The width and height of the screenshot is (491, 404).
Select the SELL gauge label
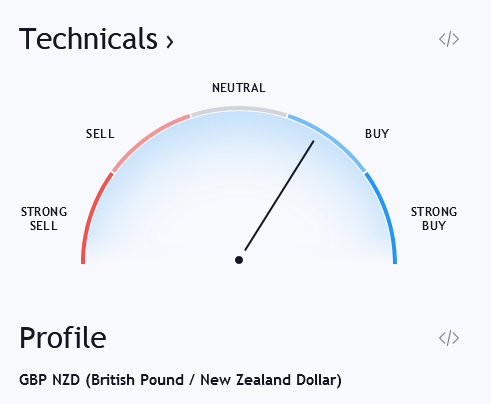tap(100, 134)
